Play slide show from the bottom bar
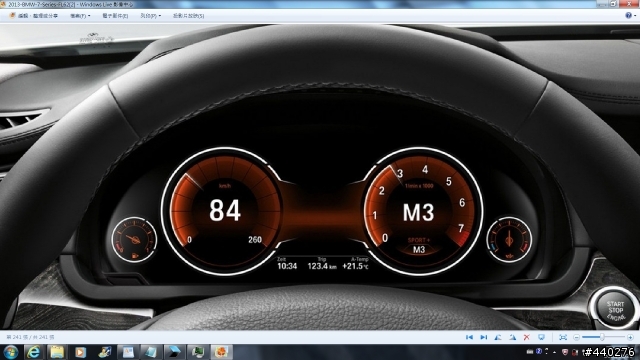 pos(541,337)
